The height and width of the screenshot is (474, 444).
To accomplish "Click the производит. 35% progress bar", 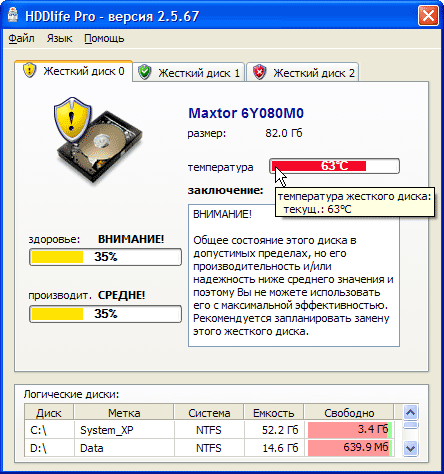I will [x=105, y=314].
